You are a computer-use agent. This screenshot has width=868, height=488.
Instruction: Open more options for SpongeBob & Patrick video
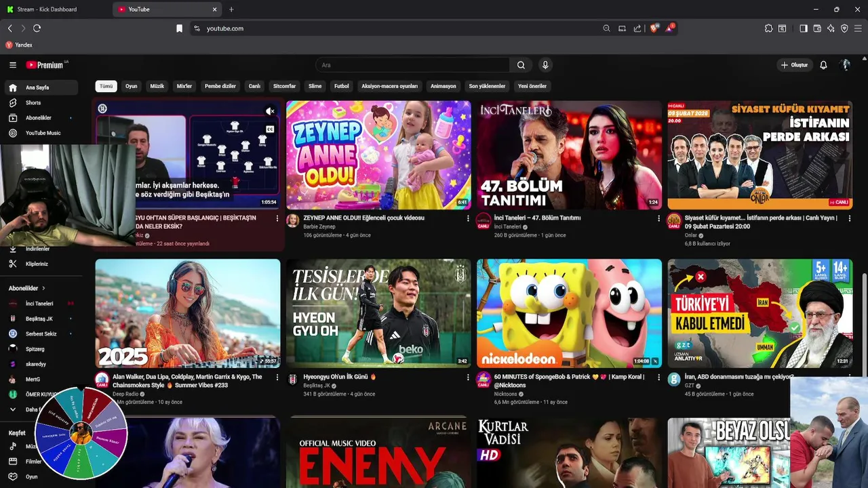point(658,377)
